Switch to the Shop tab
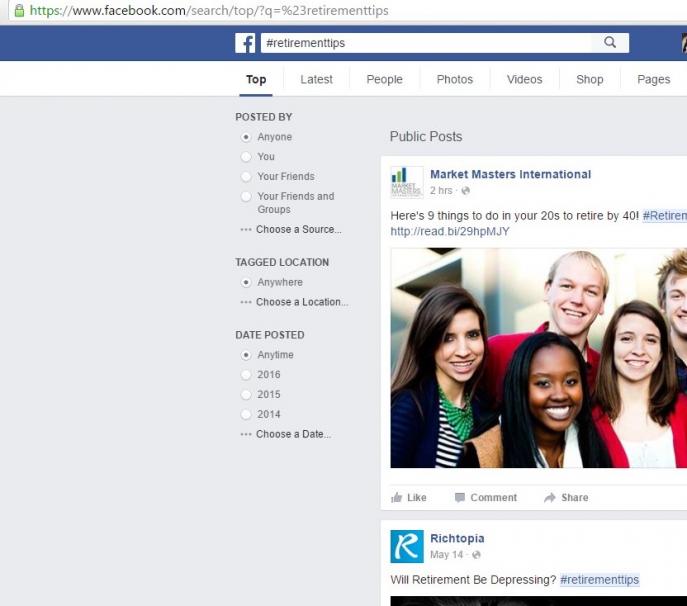 click(x=590, y=79)
